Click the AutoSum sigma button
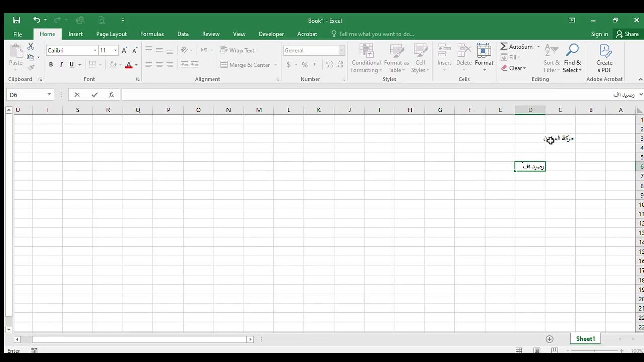644x362 pixels. 516,46
